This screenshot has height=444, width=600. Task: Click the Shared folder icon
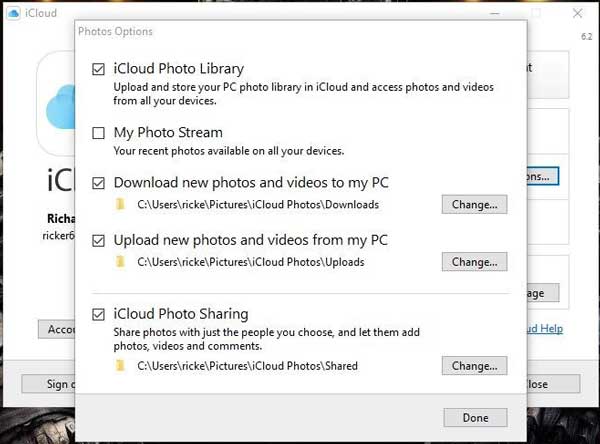pos(120,366)
